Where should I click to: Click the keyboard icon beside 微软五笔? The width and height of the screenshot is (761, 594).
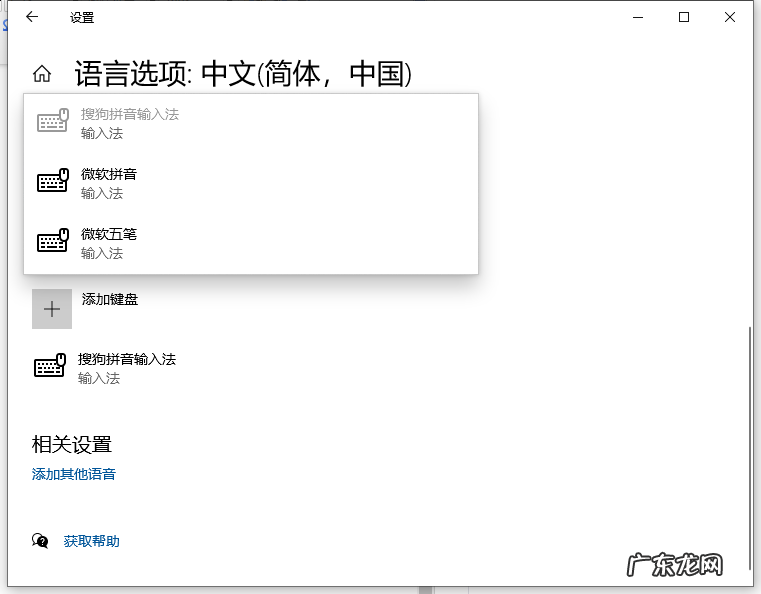[x=53, y=240]
